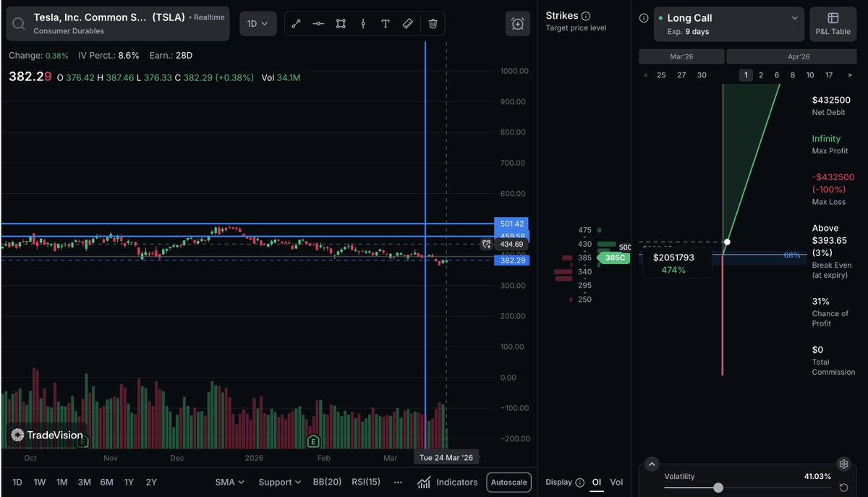
Task: Select the 6M time range
Action: [x=107, y=483]
